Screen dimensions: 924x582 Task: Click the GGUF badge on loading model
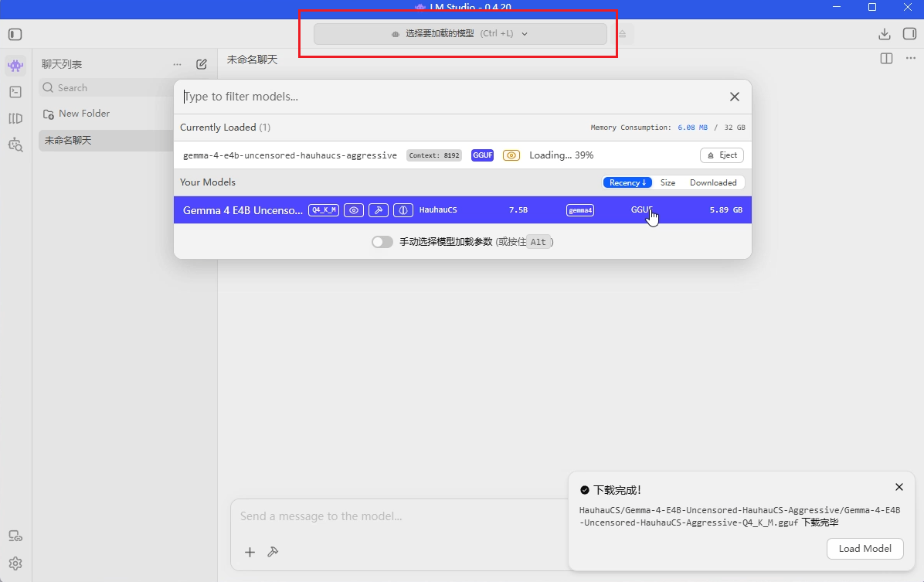pos(482,155)
